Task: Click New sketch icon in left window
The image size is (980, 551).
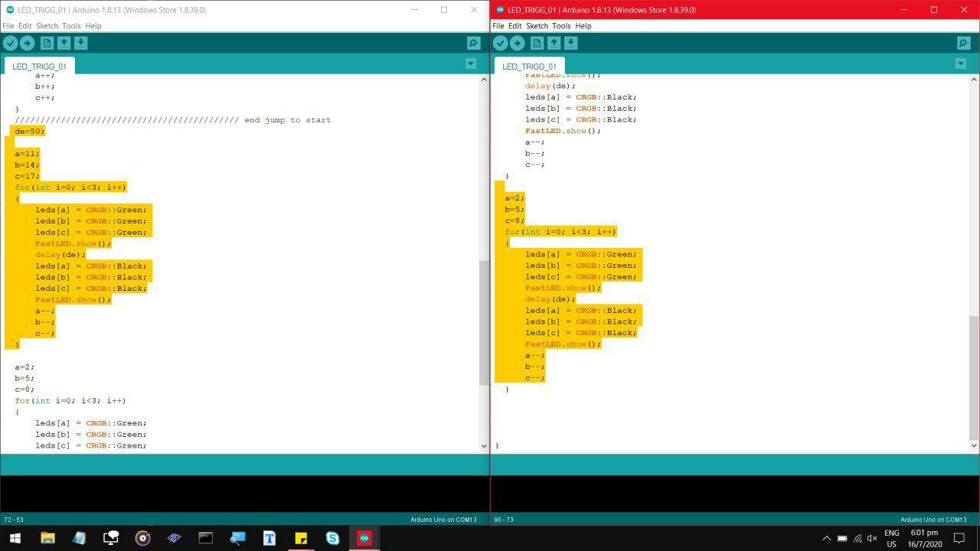Action: point(47,44)
